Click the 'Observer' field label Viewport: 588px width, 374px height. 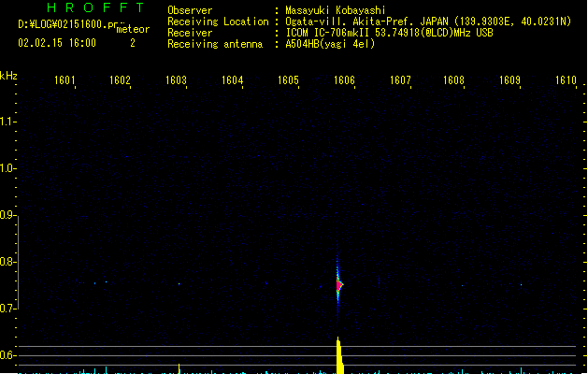(190, 10)
